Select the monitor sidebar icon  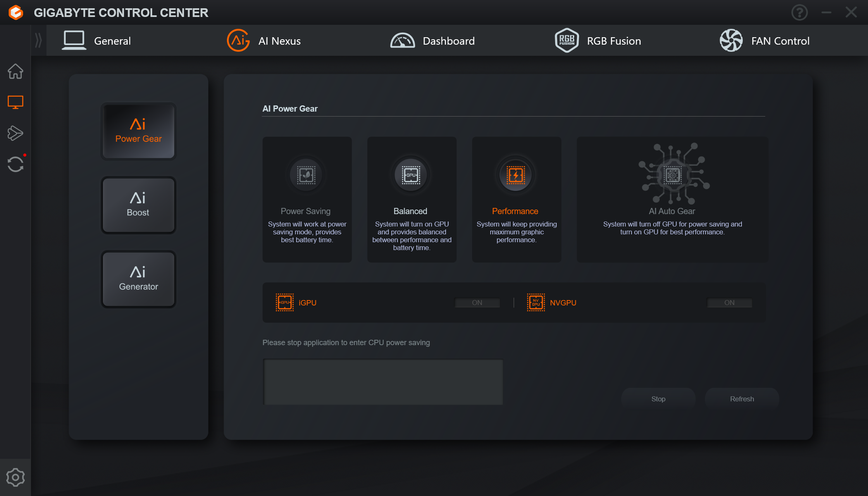coord(15,102)
